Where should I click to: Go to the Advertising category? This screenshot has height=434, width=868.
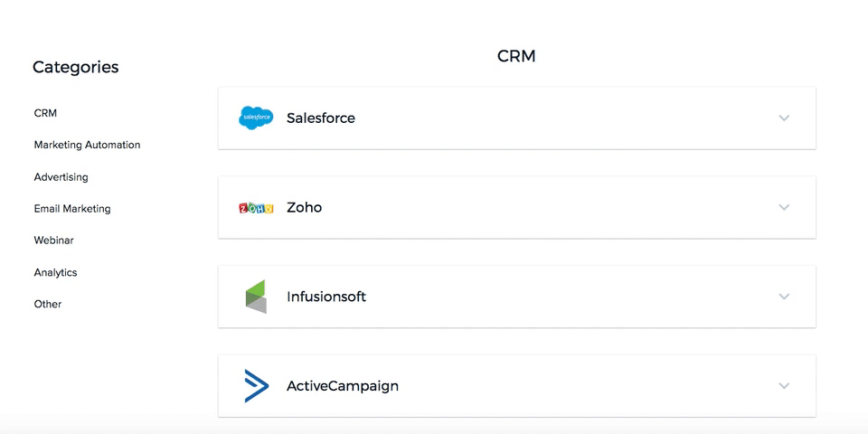click(x=61, y=177)
